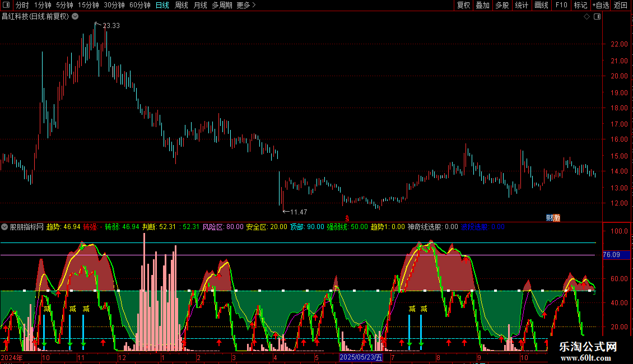Toggle the side panel layout icon
Screen dimensions: 633x364
[x=597, y=17]
